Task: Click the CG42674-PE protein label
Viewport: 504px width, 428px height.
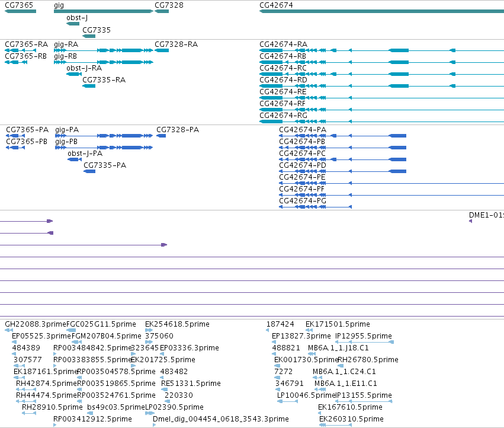Action: 302,177
